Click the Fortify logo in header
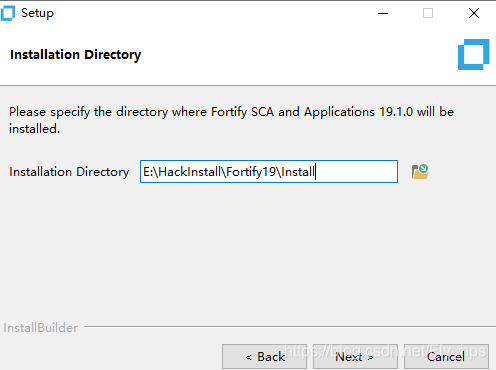 474,54
